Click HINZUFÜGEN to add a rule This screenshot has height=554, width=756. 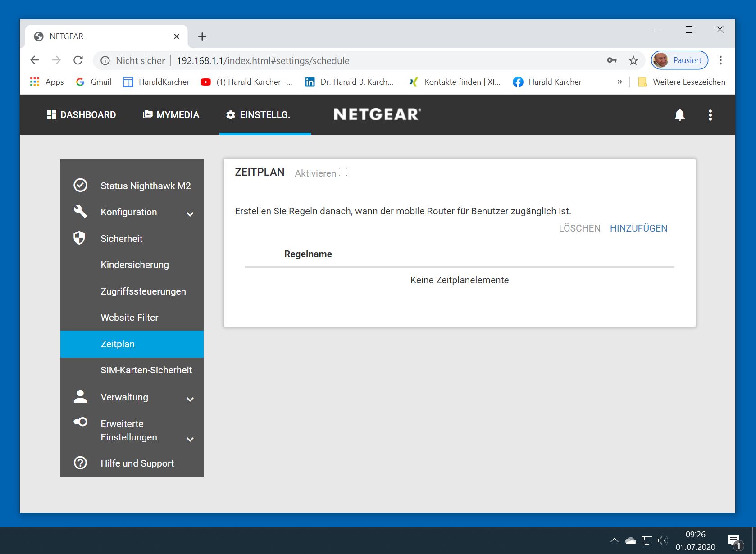tap(638, 228)
